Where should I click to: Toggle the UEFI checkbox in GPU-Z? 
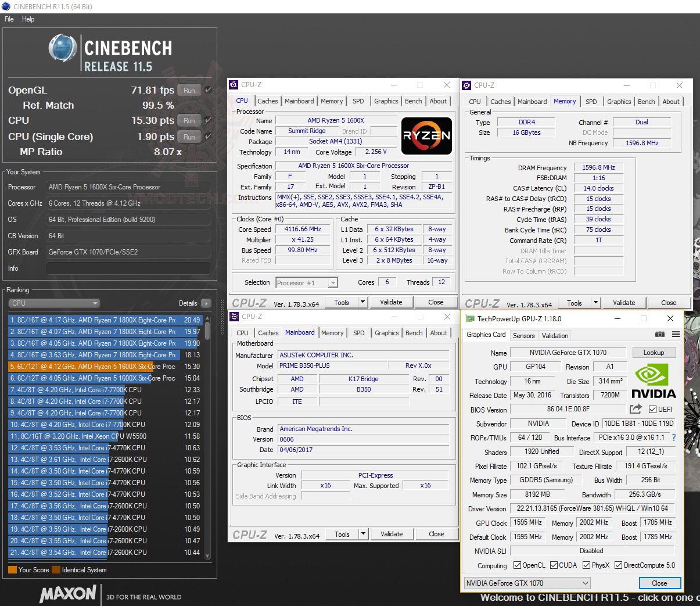click(653, 410)
